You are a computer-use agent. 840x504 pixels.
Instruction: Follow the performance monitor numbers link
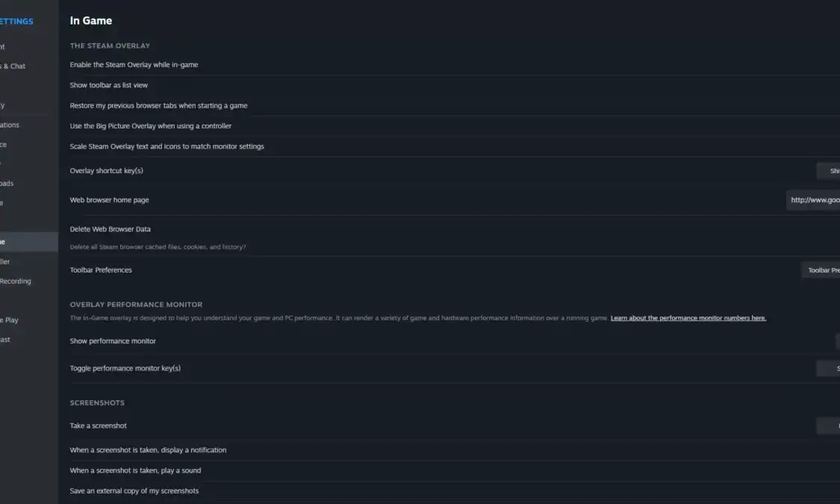pyautogui.click(x=688, y=317)
